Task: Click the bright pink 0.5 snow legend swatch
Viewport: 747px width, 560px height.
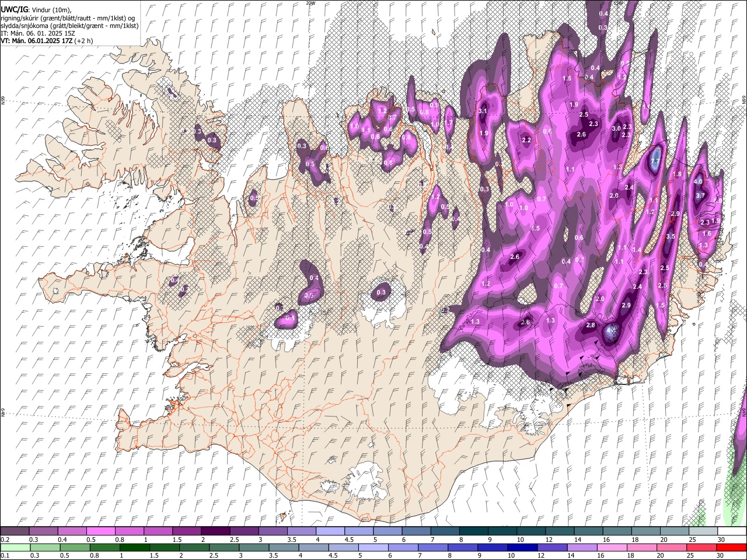Action: tap(100, 531)
